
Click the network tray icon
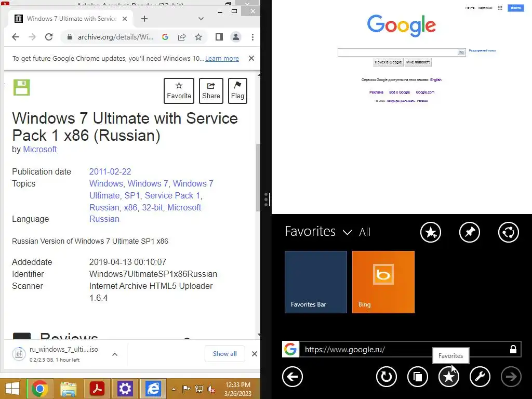coord(199,389)
